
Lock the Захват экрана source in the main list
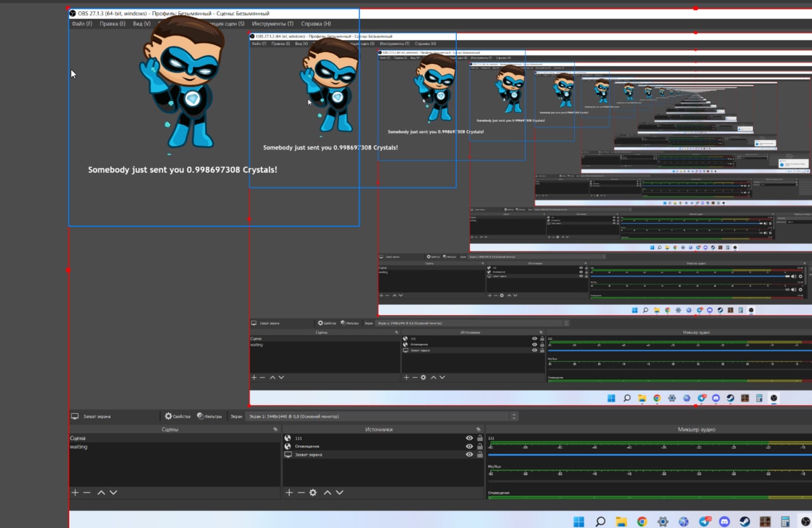[480, 454]
